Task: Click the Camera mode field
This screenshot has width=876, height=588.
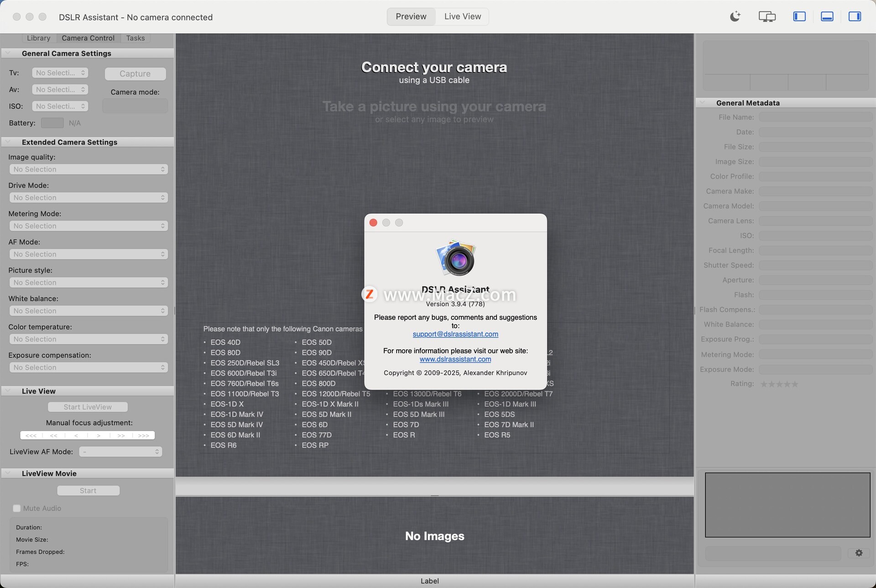Action: tap(135, 106)
